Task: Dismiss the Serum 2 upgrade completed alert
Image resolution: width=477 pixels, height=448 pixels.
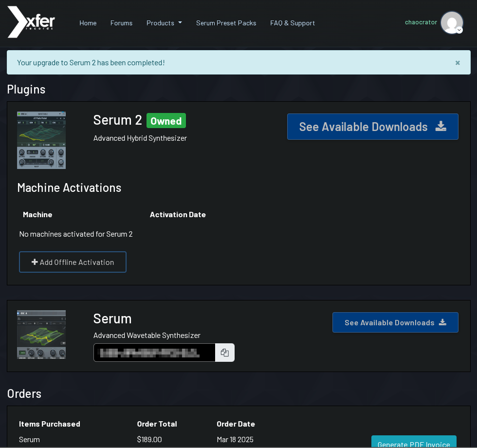Action: pyautogui.click(x=458, y=63)
